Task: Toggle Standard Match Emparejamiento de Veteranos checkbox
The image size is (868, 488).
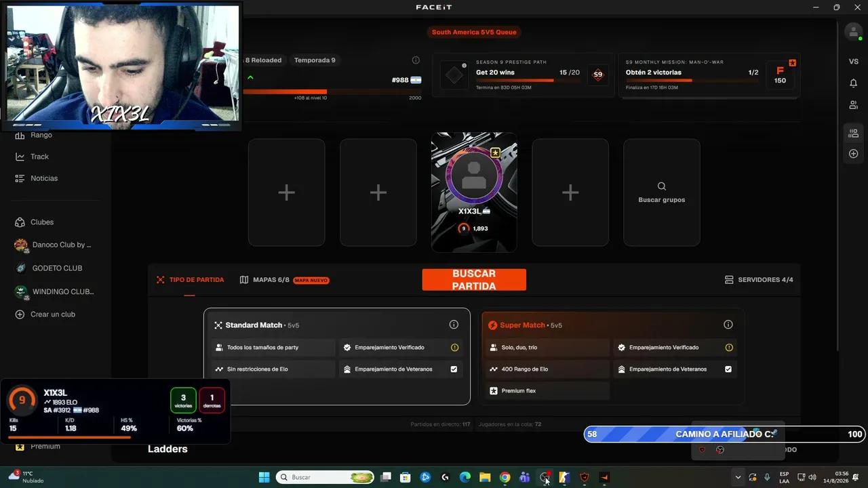Action: tap(454, 369)
